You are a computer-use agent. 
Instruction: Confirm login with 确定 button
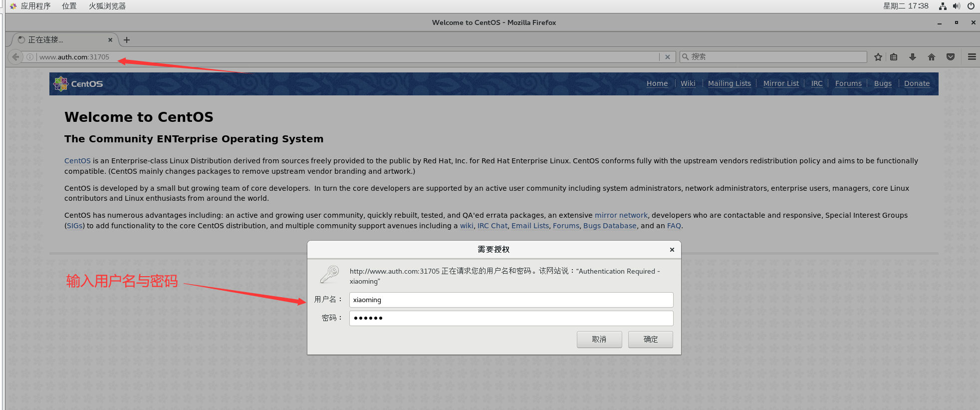coord(651,340)
